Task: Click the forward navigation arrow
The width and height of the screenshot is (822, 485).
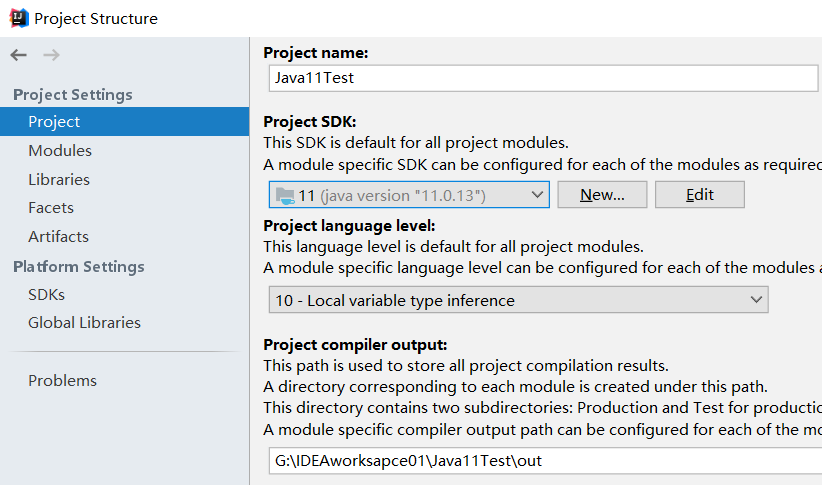Action: coord(51,55)
